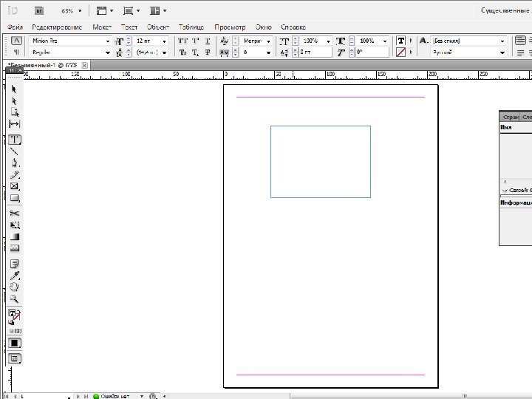Select the Selection tool (black arrow)
The width and height of the screenshot is (532, 399).
(14, 89)
